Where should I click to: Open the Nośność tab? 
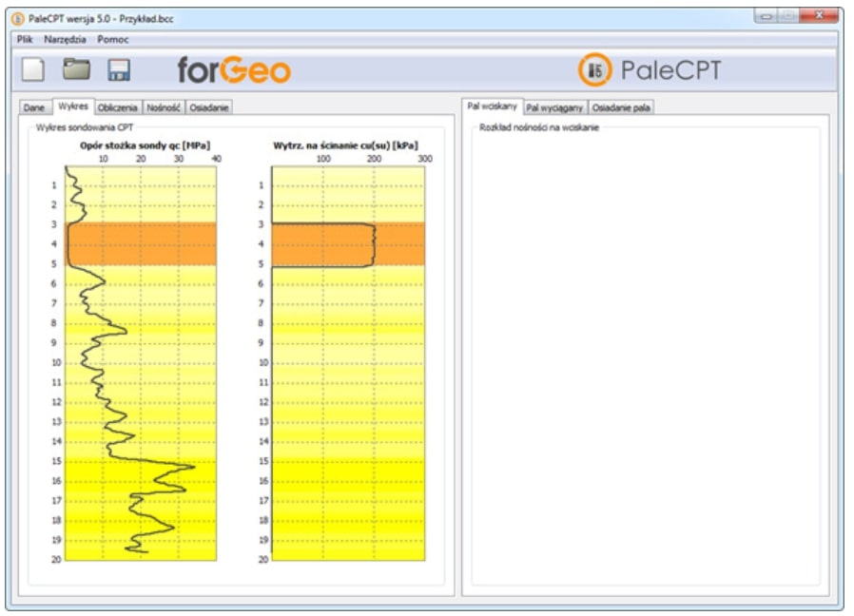tap(164, 107)
